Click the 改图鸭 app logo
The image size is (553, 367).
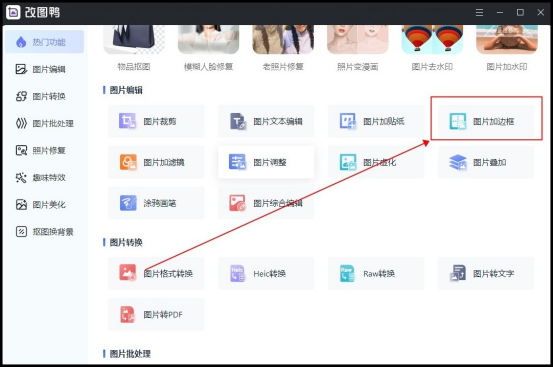[13, 12]
